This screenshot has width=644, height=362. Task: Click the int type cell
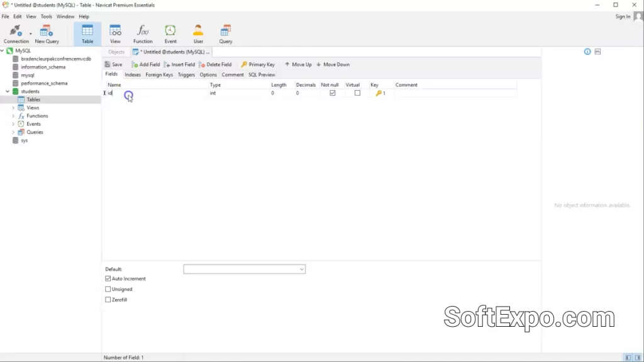point(239,93)
